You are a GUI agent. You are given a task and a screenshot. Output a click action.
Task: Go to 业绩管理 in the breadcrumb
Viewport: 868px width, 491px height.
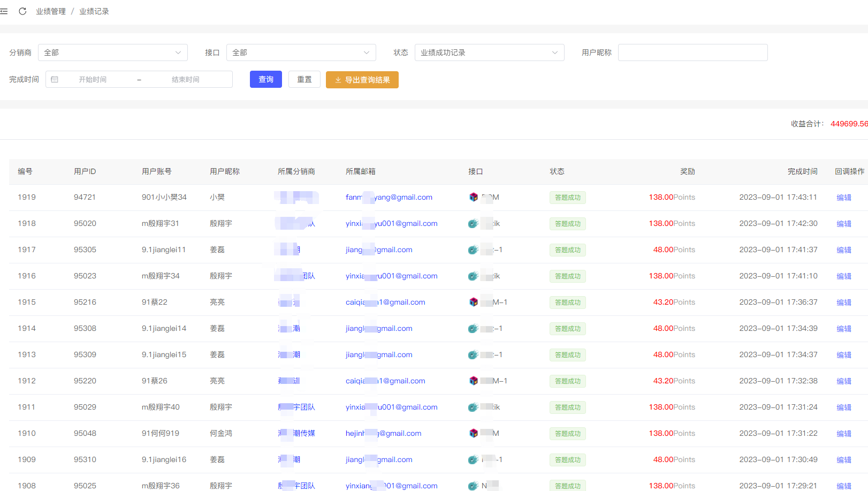51,11
